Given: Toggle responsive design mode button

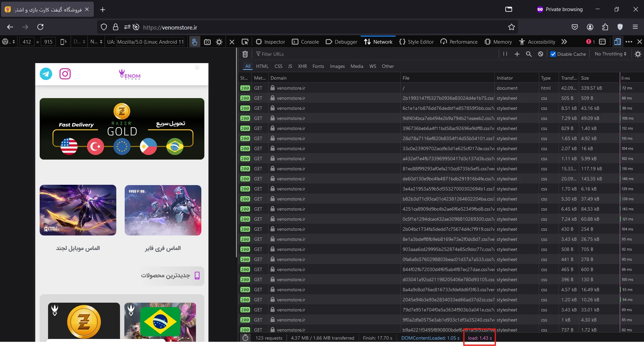Looking at the screenshot, I should click(x=617, y=42).
